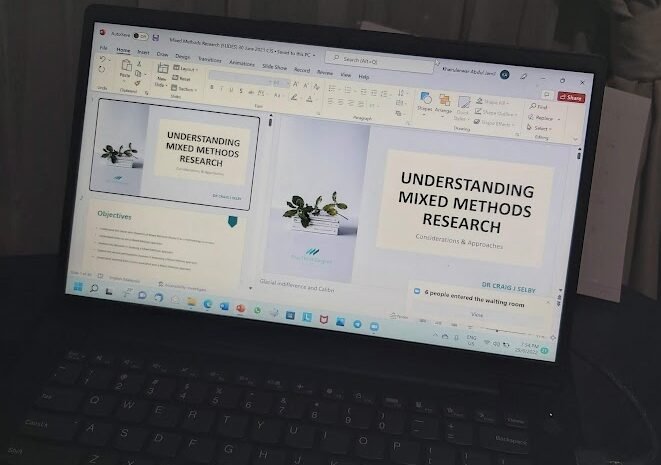Click the Paste clipboard icon
661x465 pixels.
click(x=126, y=65)
